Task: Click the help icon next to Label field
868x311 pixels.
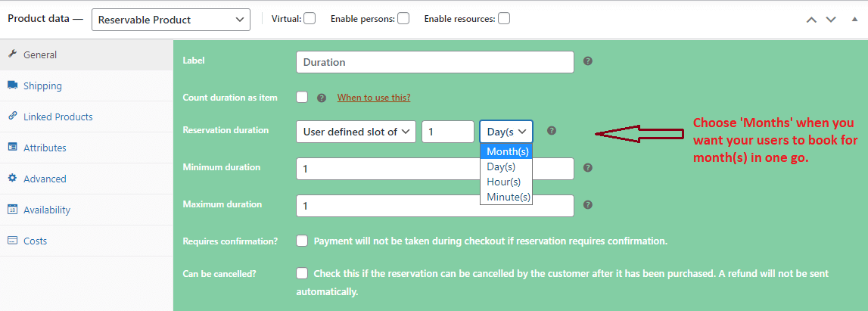Action: click(x=588, y=61)
